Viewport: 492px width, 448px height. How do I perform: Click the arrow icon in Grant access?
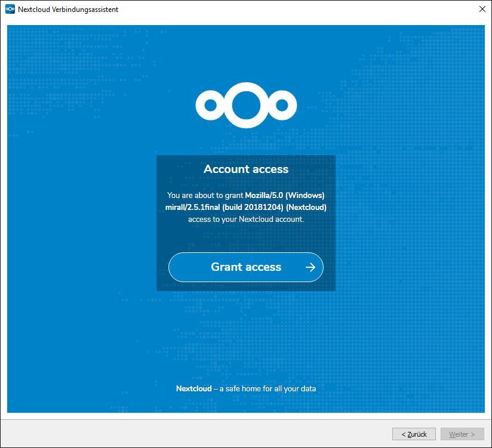310,267
